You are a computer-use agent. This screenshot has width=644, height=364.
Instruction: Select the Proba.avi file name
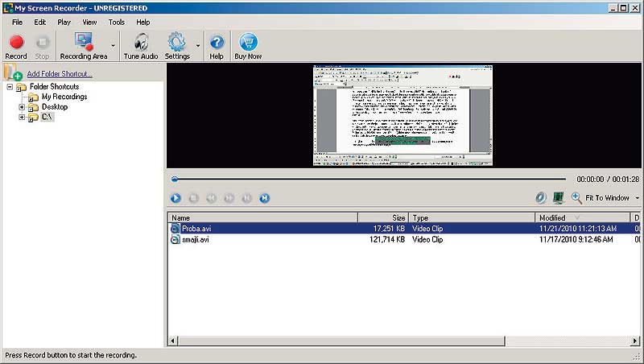pos(196,229)
